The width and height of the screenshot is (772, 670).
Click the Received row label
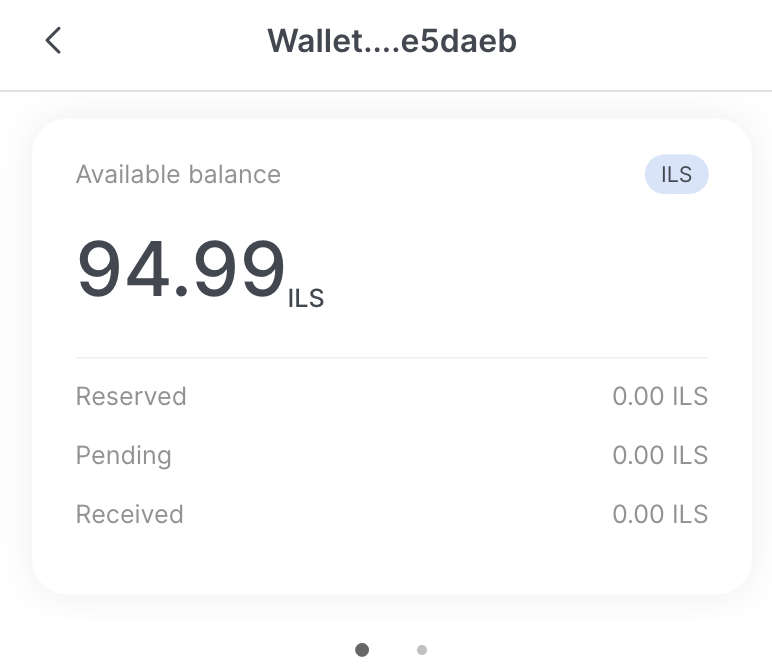pyautogui.click(x=130, y=515)
